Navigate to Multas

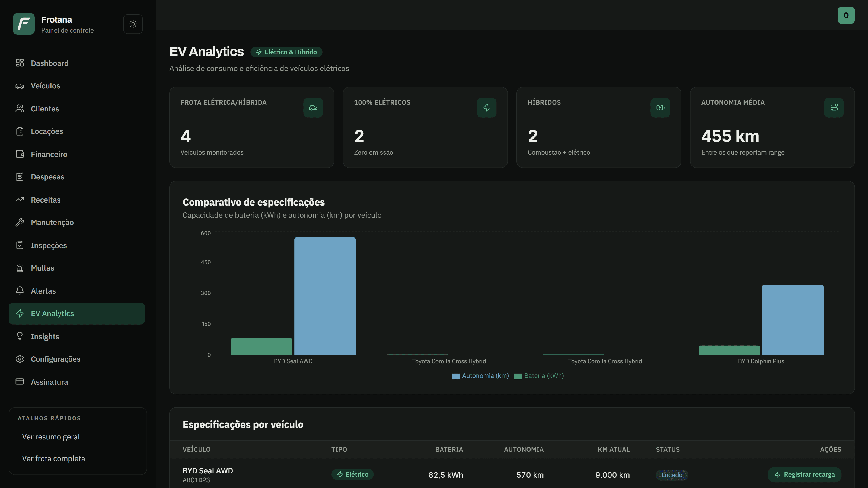[x=77, y=268]
